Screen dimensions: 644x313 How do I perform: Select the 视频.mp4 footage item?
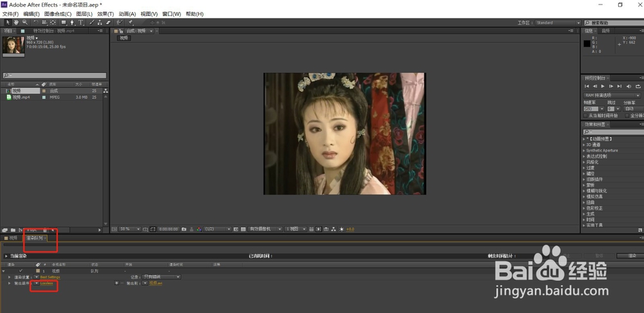click(21, 97)
